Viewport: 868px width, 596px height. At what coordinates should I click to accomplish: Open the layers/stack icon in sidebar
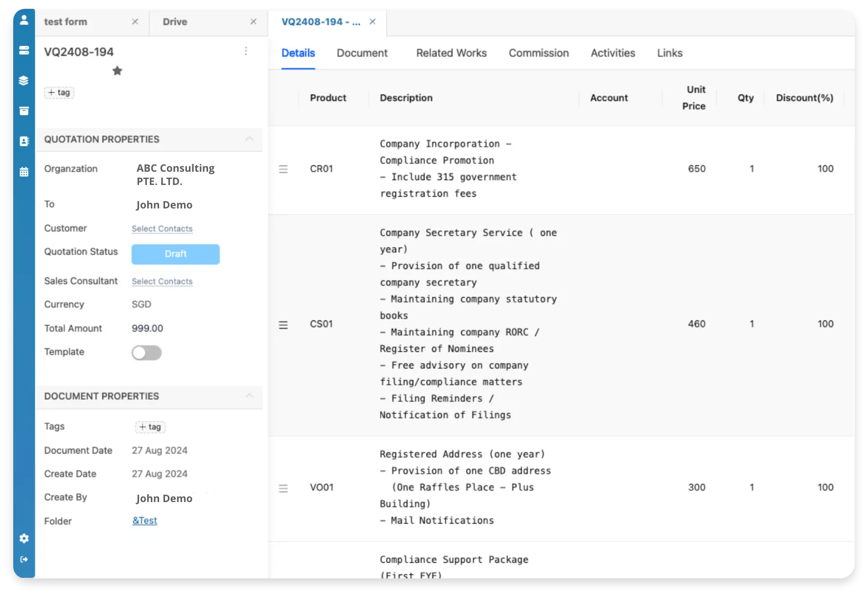[24, 81]
